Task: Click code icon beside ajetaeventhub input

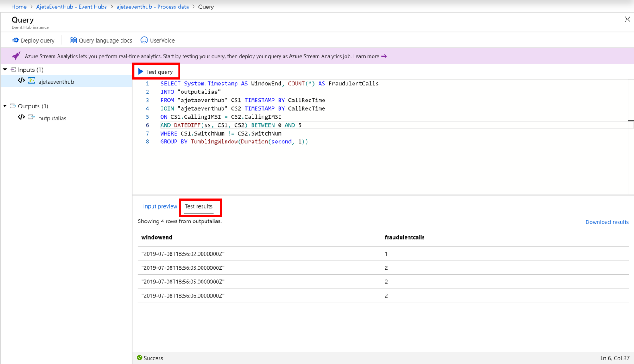Action: point(21,81)
